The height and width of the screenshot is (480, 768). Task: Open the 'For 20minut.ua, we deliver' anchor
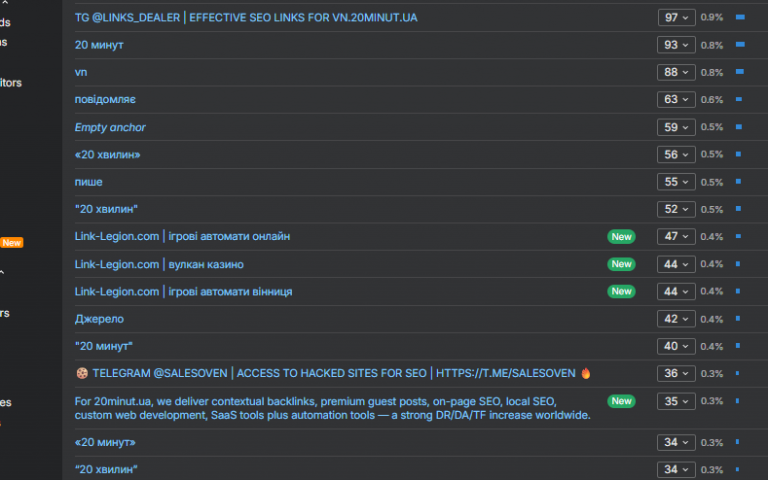pos(333,408)
